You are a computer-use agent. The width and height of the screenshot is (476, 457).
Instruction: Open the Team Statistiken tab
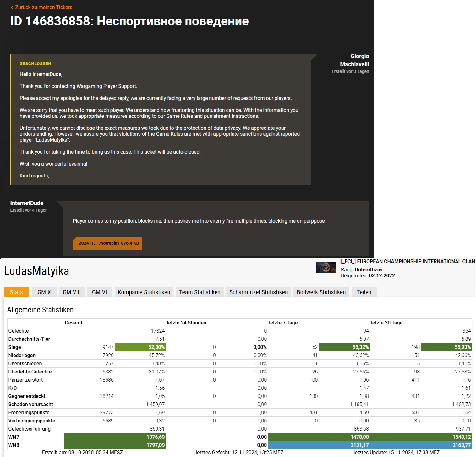point(200,292)
